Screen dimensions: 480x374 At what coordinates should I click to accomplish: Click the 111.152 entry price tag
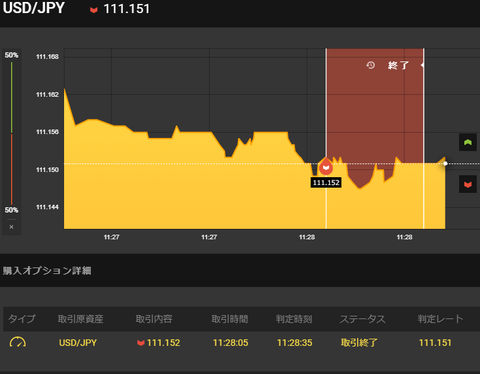coord(326,182)
